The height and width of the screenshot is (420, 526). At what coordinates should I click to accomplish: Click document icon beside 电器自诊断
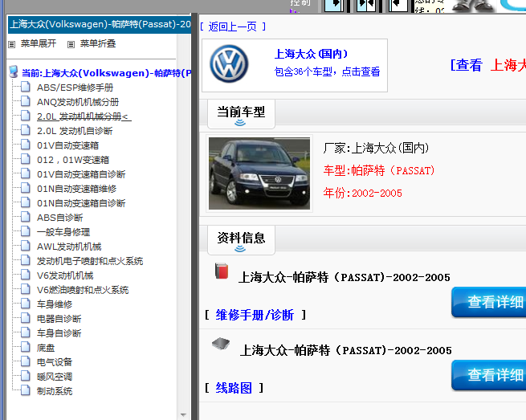26,318
